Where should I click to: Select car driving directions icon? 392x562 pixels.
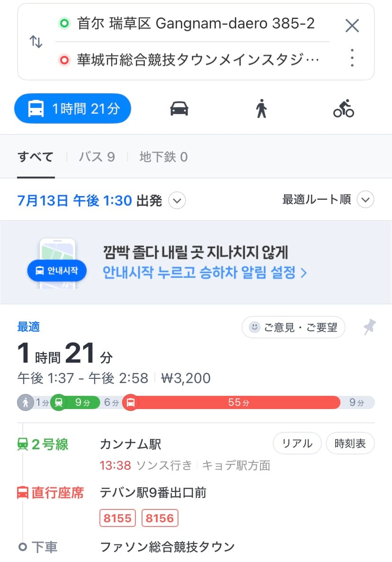179,109
